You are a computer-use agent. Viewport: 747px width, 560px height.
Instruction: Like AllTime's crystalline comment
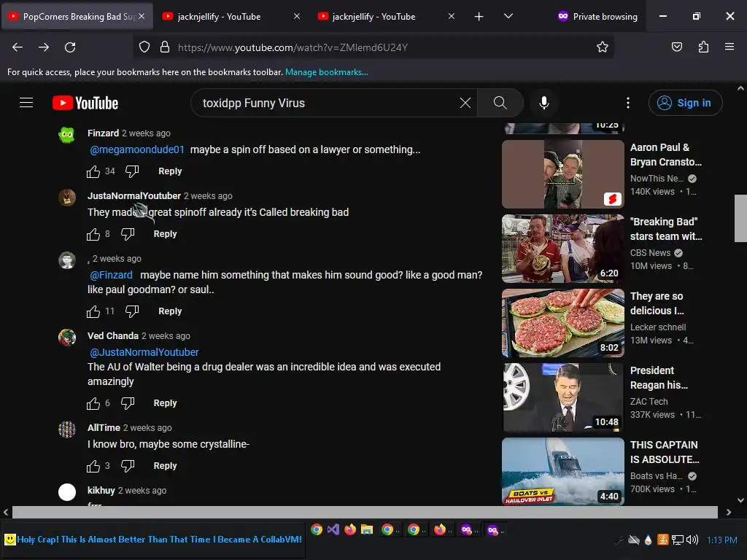93,466
